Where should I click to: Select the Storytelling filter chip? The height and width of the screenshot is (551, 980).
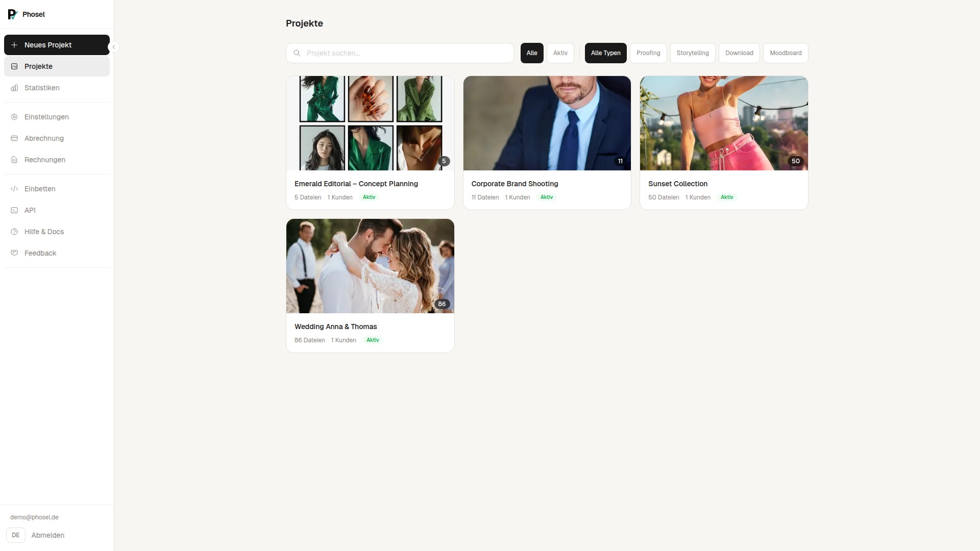pyautogui.click(x=692, y=53)
